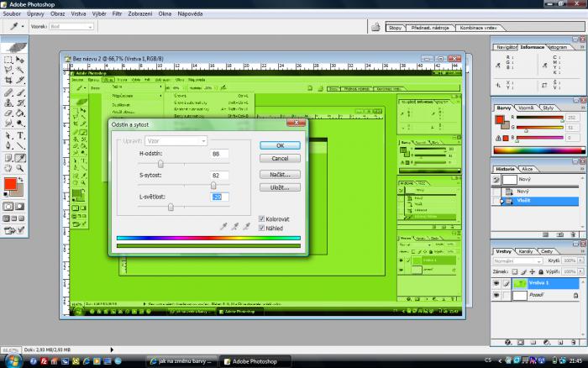
Task: Open the Upravit dropdown in dialog
Action: pyautogui.click(x=176, y=140)
